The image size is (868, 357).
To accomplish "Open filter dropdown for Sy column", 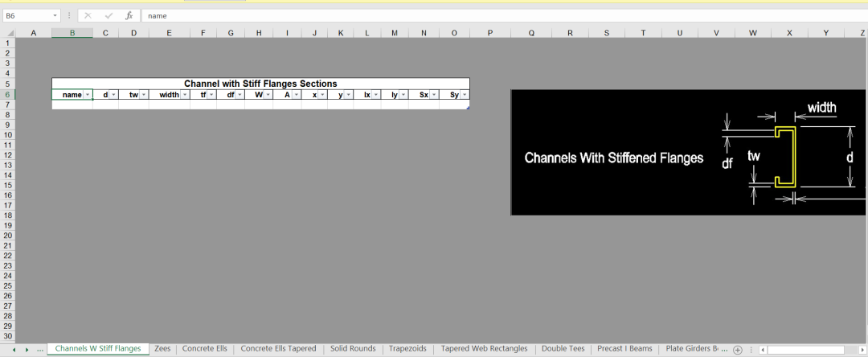I will coord(465,95).
